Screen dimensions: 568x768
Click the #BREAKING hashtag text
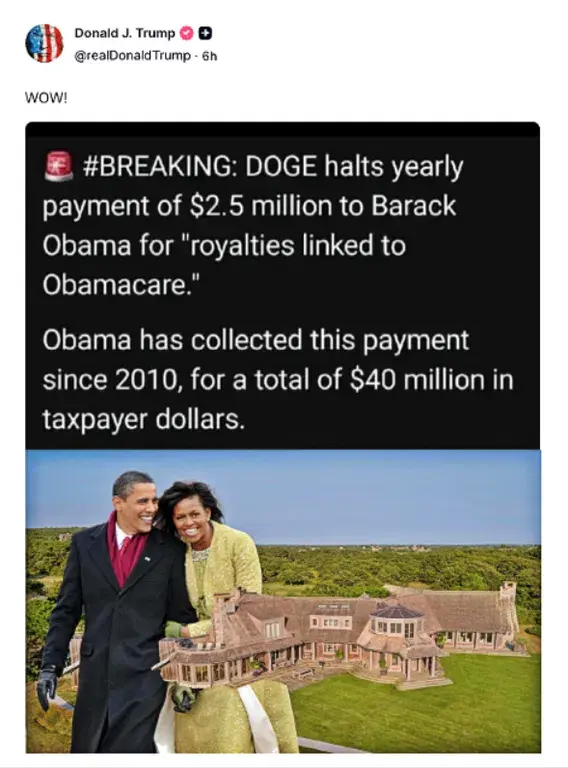(158, 167)
